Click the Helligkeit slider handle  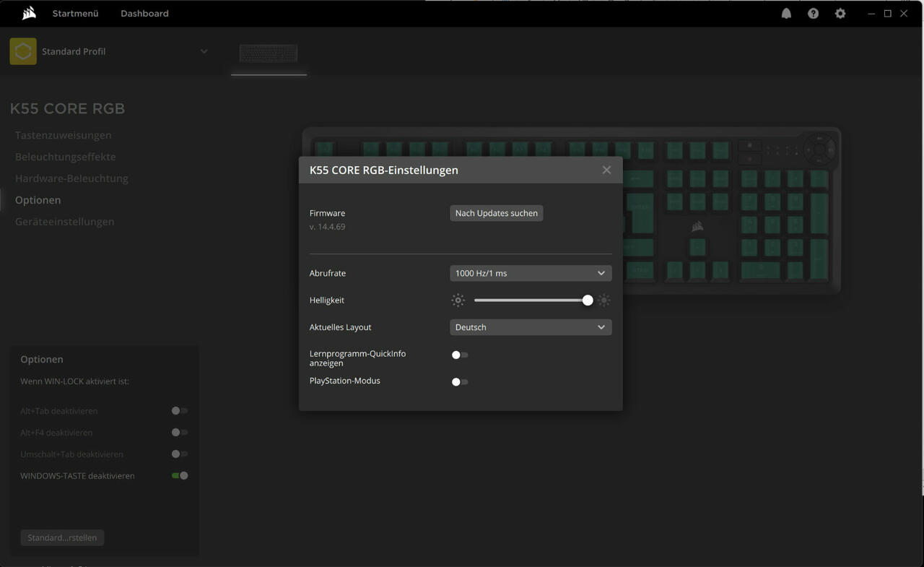(588, 300)
